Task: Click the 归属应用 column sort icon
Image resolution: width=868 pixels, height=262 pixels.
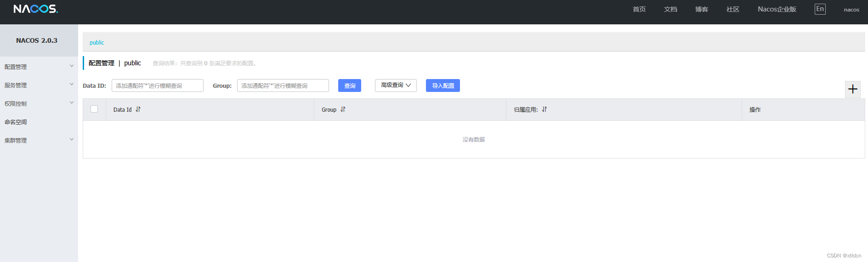Action: pyautogui.click(x=544, y=109)
